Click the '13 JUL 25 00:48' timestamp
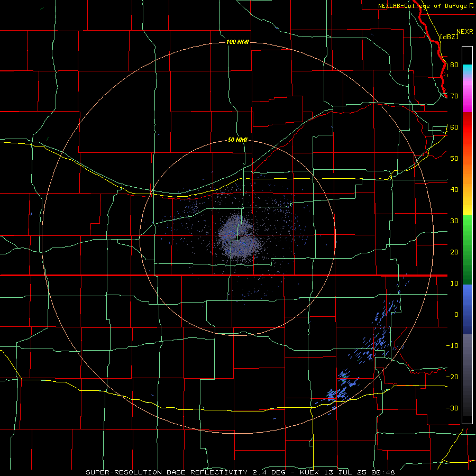The image size is (476, 476). click(x=360, y=472)
